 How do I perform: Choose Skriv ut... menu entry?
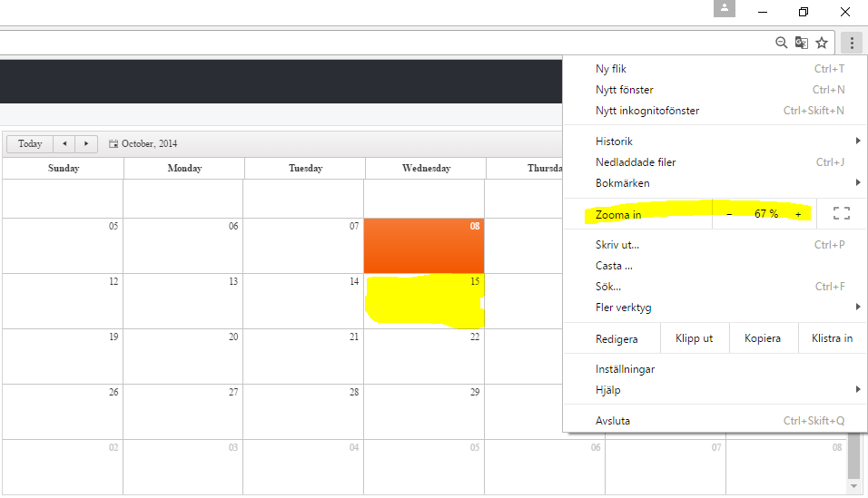[715, 245]
